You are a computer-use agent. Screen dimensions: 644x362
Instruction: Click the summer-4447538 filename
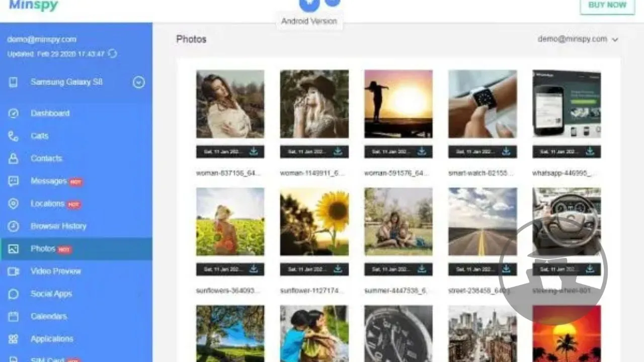[396, 291]
